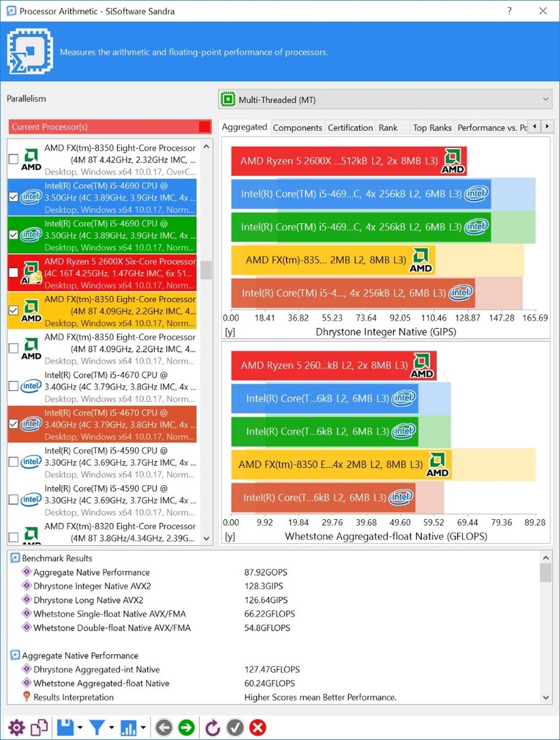Click the Sandra processor logo in header
560x740 pixels.
29,51
